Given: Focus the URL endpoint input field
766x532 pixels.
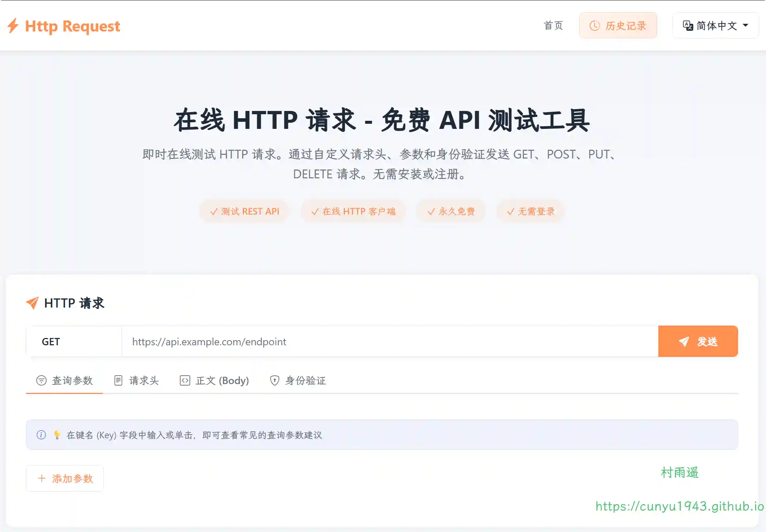Looking at the screenshot, I should coord(389,341).
